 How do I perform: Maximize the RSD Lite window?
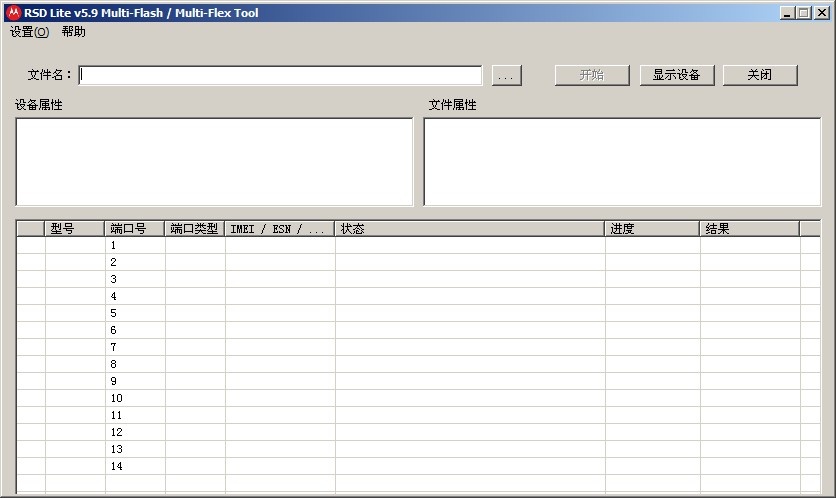tap(804, 13)
